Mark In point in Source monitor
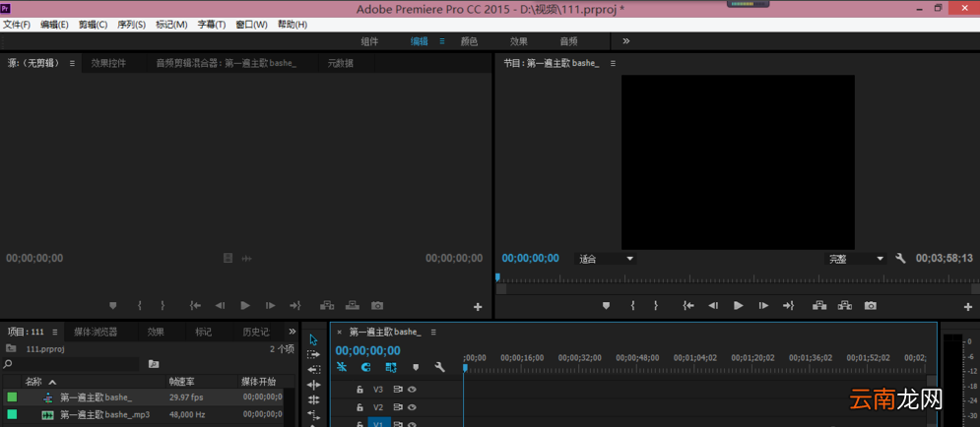 (140, 305)
